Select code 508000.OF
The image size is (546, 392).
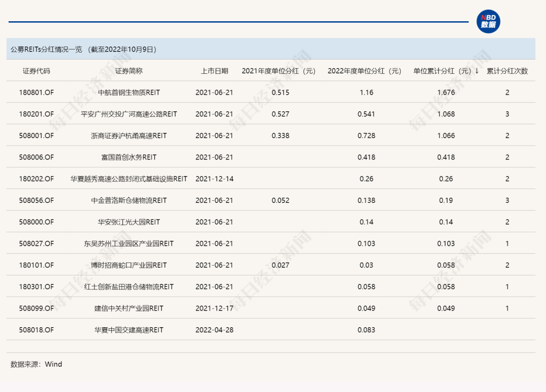36,223
